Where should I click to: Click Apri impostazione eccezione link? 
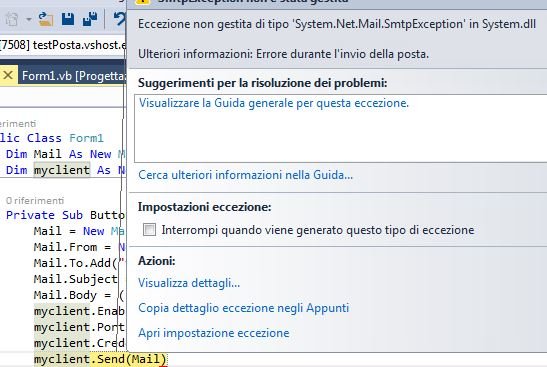tap(214, 333)
